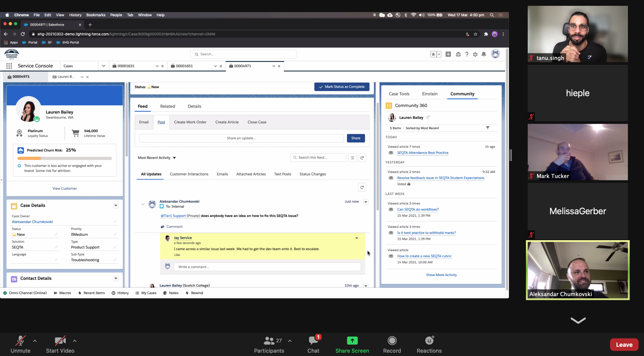Filter the Community 360 activity list
Viewport: 644px width, 356px height.
point(488,128)
